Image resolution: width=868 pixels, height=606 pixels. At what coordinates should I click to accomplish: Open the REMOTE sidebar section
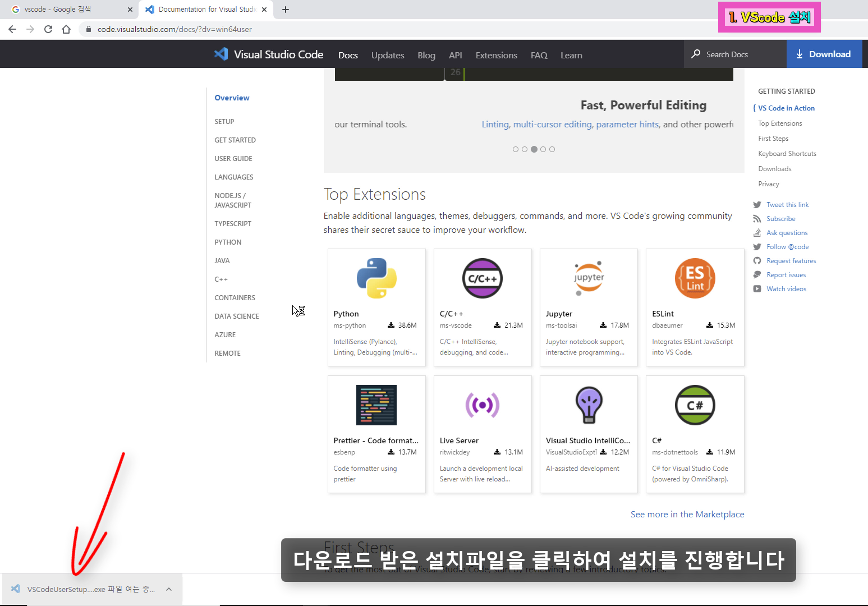pos(227,353)
